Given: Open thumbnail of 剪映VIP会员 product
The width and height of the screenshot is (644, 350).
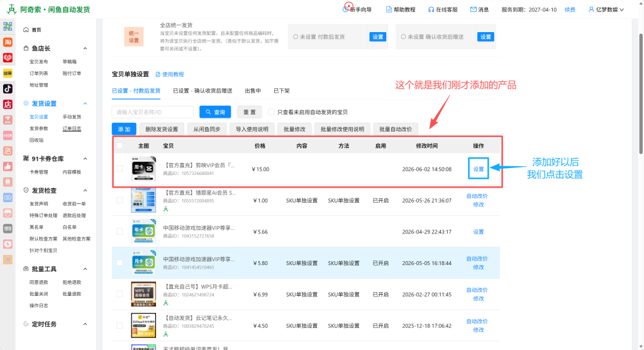Looking at the screenshot, I should coord(143,169).
